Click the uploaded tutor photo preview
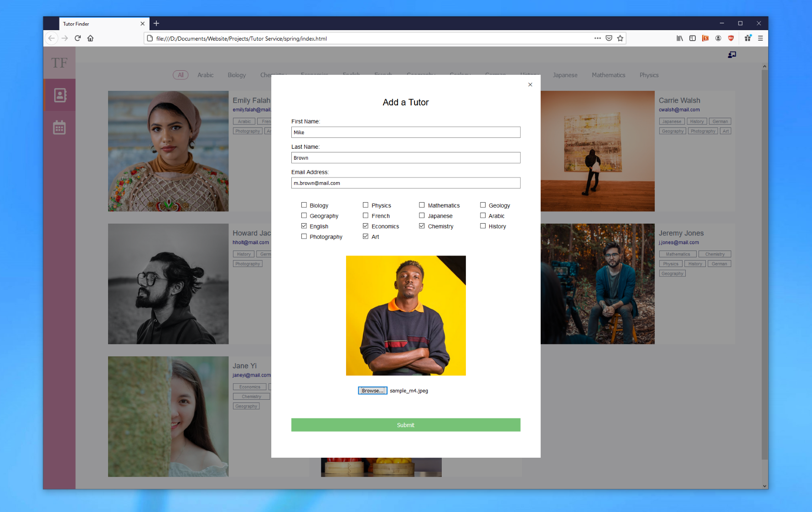Screen dimensions: 812x512 pyautogui.click(x=406, y=316)
